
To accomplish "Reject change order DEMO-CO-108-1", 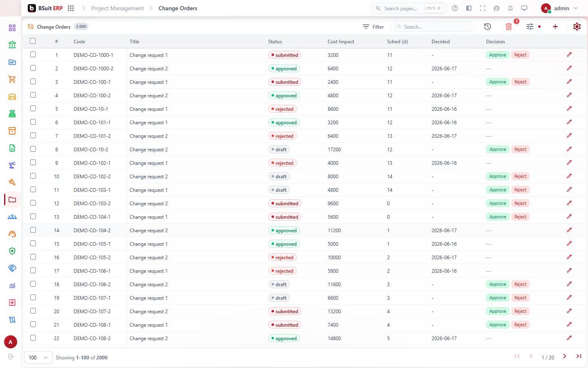I will pos(520,325).
